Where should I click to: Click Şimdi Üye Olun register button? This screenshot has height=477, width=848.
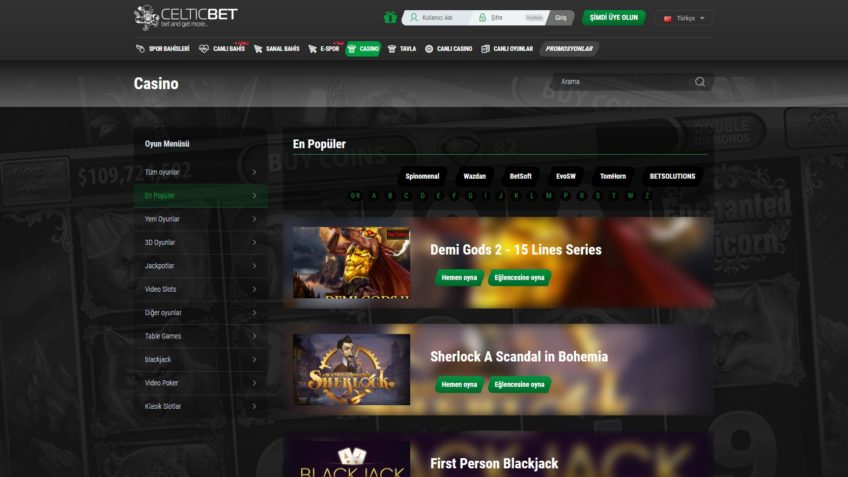(x=613, y=17)
